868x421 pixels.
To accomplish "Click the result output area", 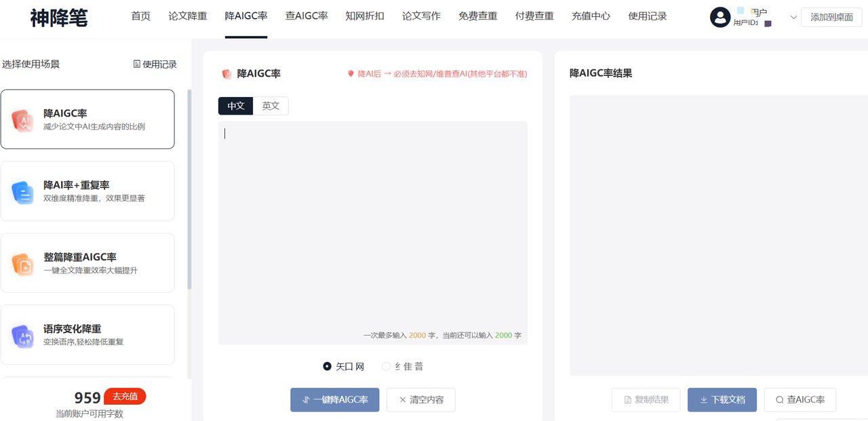I will click(x=719, y=235).
